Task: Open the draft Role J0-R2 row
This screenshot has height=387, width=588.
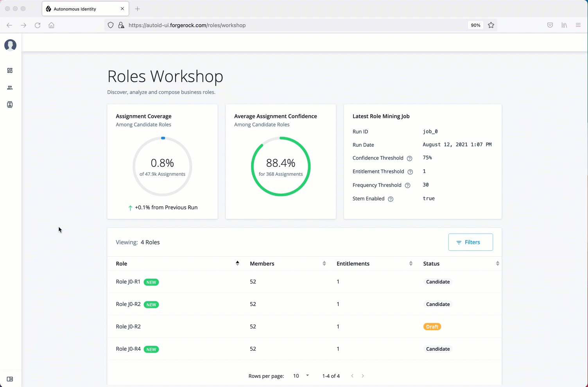Action: click(128, 326)
